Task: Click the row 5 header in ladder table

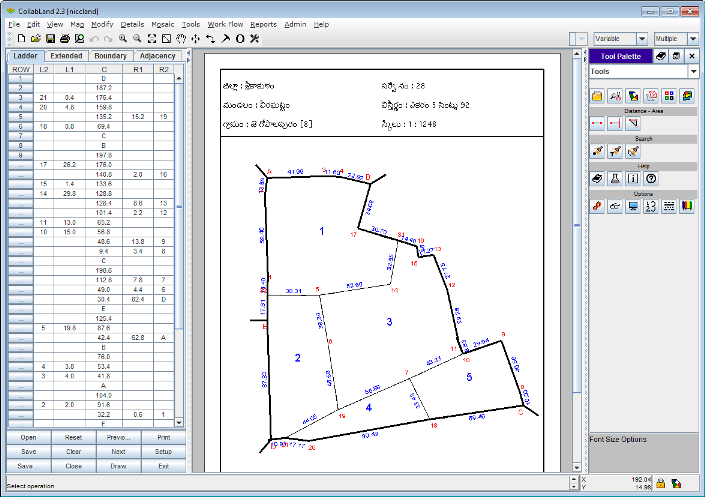Action: pyautogui.click(x=21, y=116)
